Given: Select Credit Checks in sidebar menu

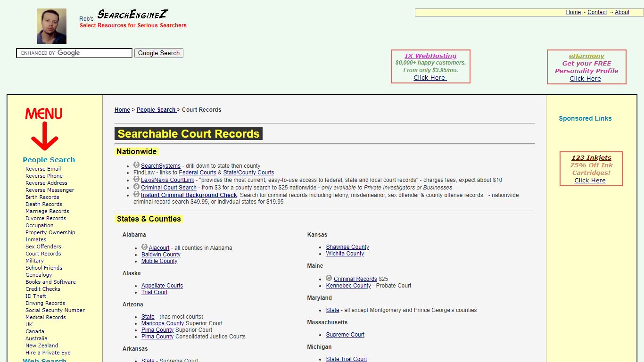Looking at the screenshot, I should pyautogui.click(x=43, y=289).
